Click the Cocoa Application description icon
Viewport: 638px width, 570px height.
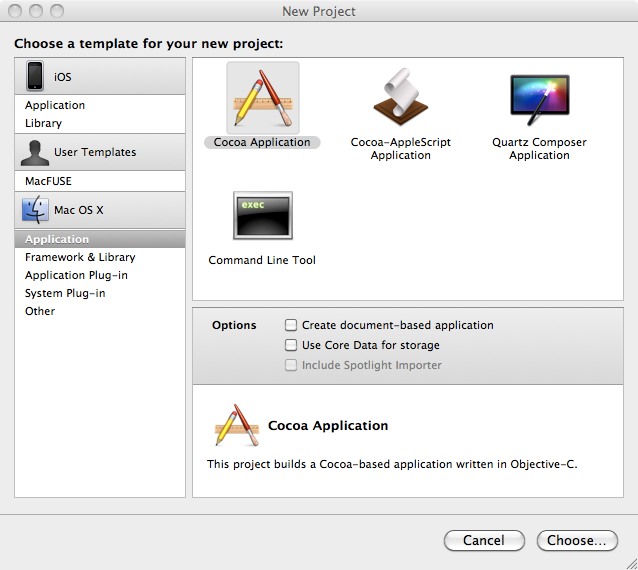tap(236, 426)
